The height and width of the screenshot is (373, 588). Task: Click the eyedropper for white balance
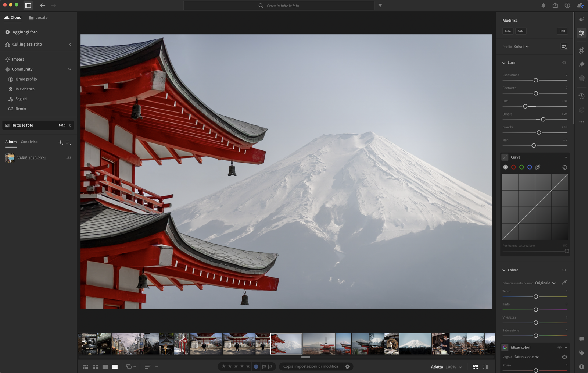(x=564, y=283)
